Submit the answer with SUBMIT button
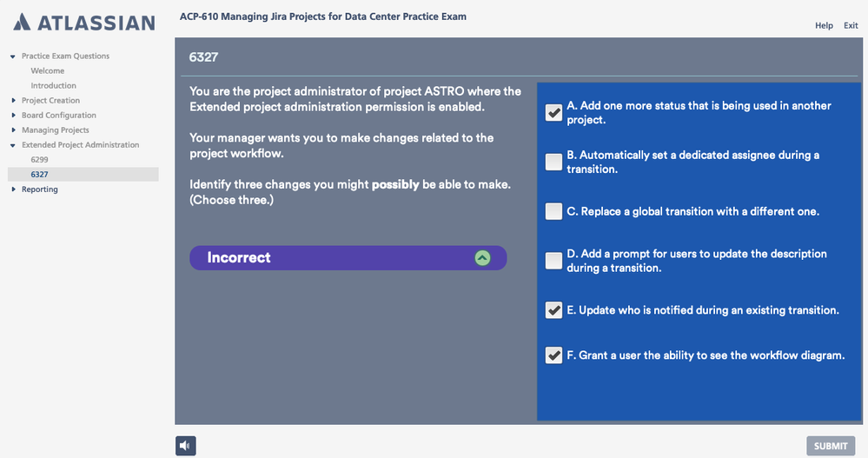 (x=831, y=446)
